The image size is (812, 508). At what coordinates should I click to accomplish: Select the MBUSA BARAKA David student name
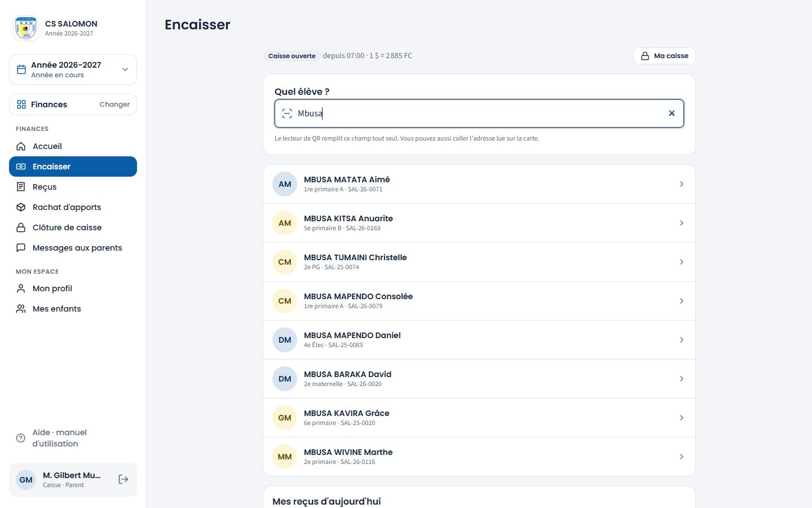(347, 374)
